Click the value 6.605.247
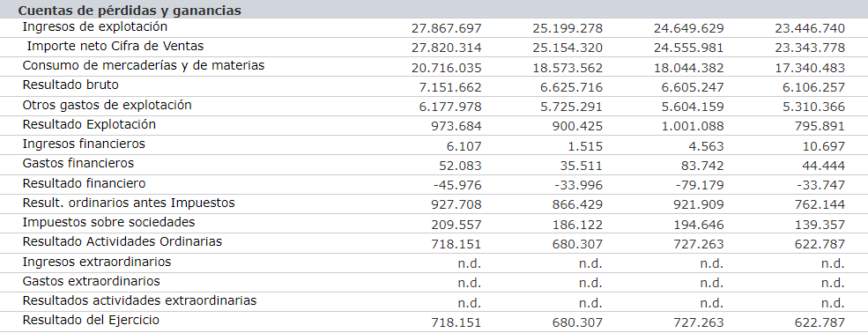868x333 pixels. point(693,87)
